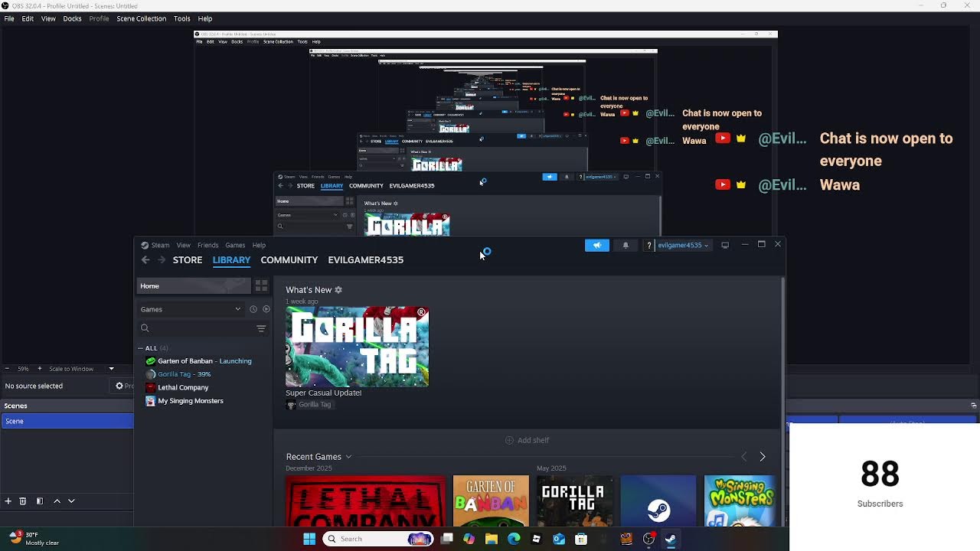Screen dimensions: 980x551
Task: Move scene up arrow in OBS
Action: 57,500
